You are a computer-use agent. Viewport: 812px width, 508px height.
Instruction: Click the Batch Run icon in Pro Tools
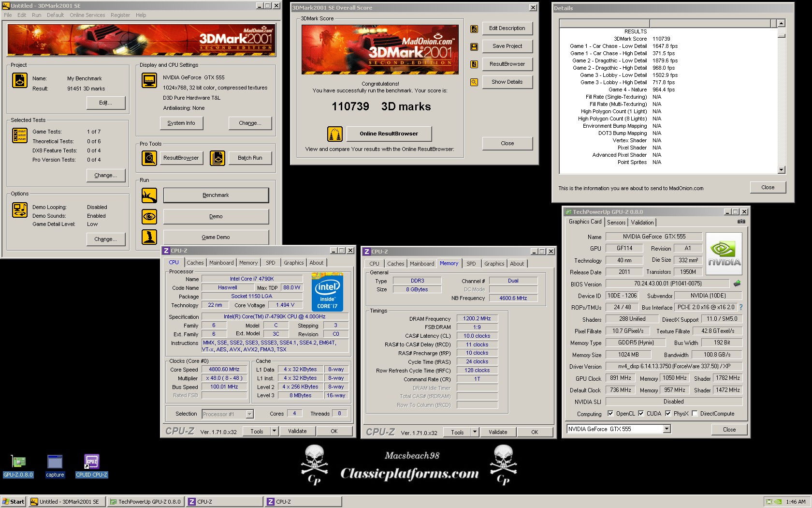(217, 158)
